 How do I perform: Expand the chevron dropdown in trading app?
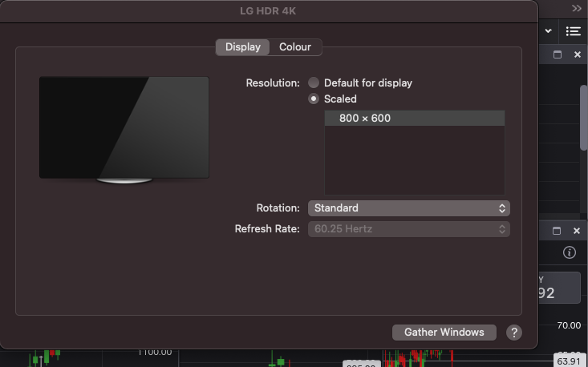(548, 30)
